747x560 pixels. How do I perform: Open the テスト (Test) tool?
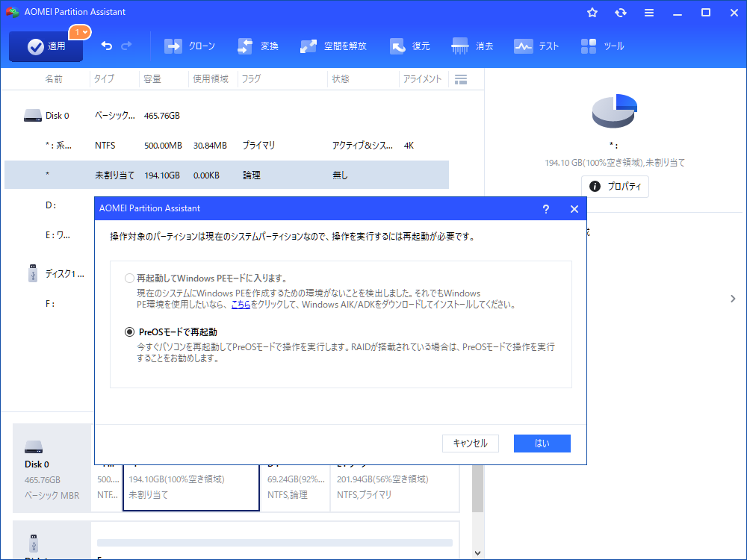536,46
